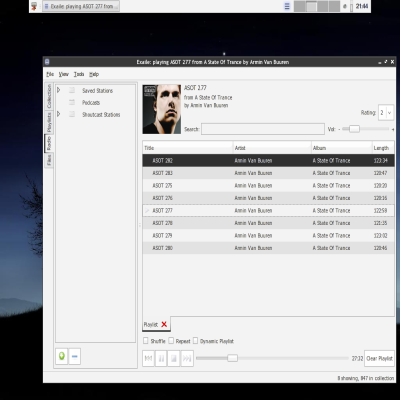Viewport: 400px width, 400px height.
Task: Click the green add station button
Action: pyautogui.click(x=62, y=356)
